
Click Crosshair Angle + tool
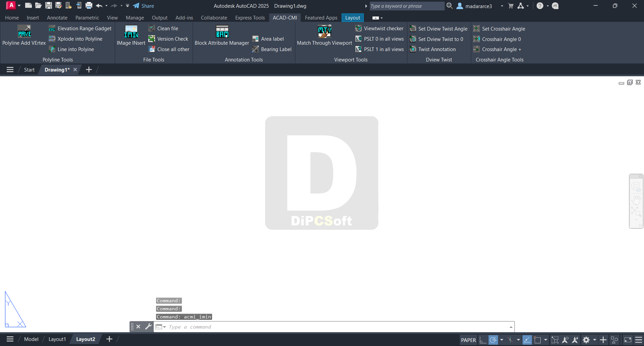[497, 49]
